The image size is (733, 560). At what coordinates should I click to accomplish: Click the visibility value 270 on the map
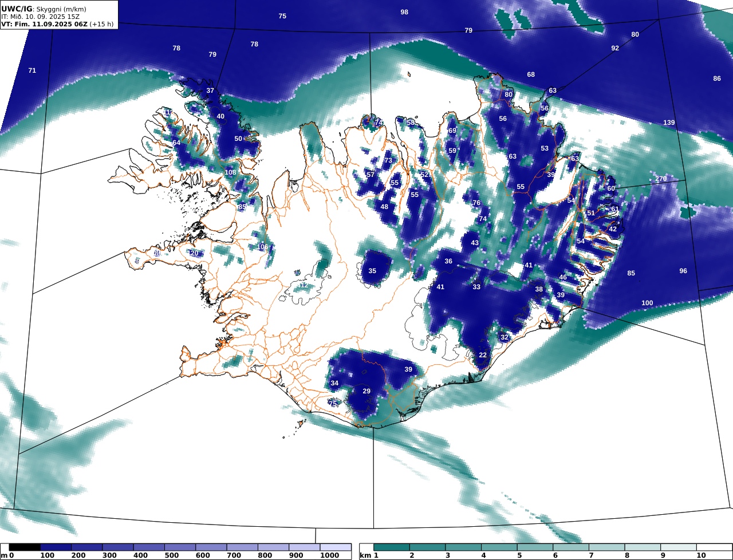(x=661, y=179)
